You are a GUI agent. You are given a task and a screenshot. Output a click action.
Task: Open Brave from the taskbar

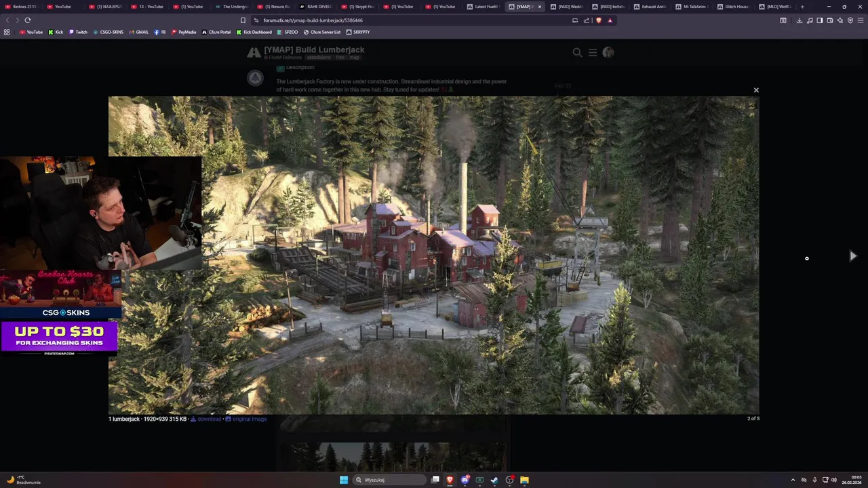(450, 480)
